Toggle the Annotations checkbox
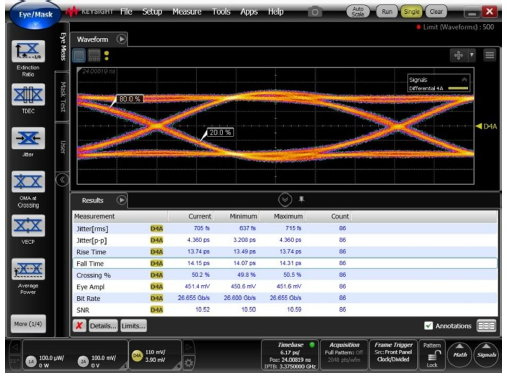This screenshot has height=376, width=507. (x=428, y=326)
